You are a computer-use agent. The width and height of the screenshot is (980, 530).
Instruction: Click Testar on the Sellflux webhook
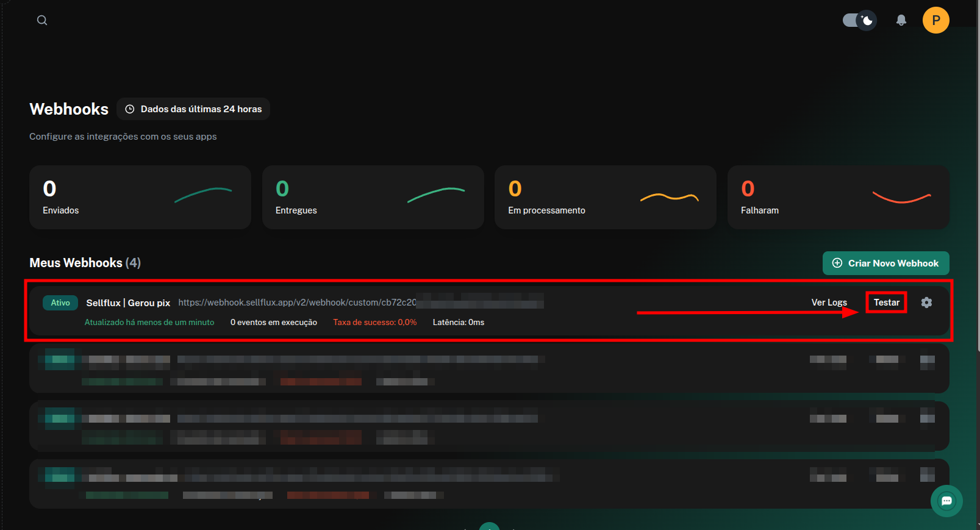point(886,303)
